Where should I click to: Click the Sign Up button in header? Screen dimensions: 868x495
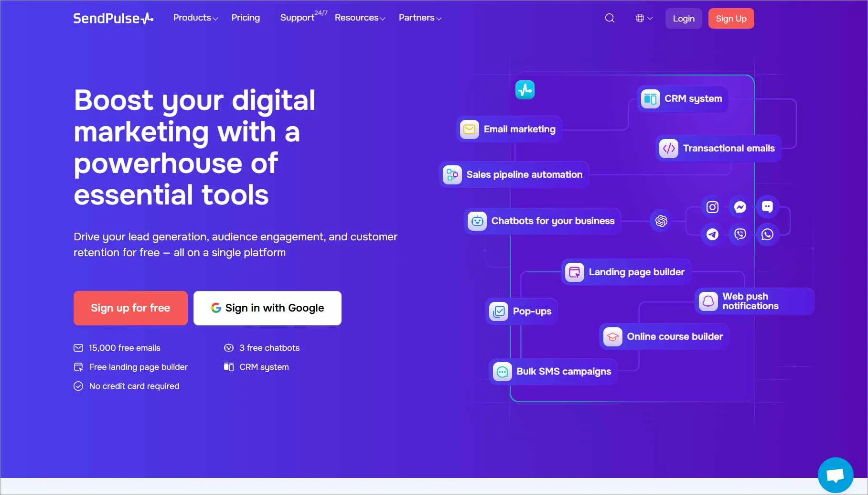pyautogui.click(x=731, y=19)
